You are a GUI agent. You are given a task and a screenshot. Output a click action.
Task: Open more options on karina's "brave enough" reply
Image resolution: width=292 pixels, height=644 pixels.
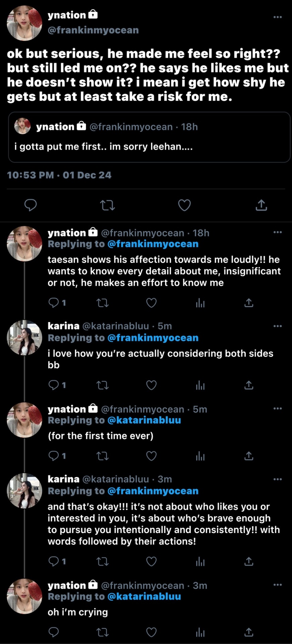coord(278,479)
